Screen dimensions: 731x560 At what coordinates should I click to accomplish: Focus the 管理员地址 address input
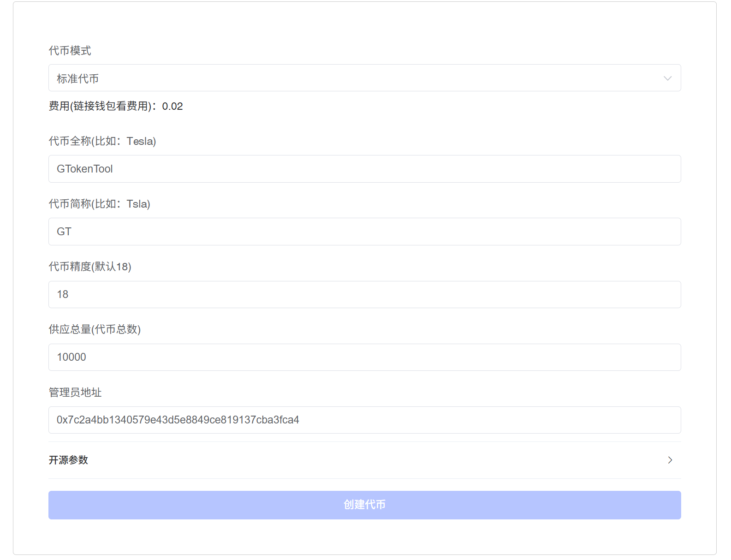pos(364,420)
